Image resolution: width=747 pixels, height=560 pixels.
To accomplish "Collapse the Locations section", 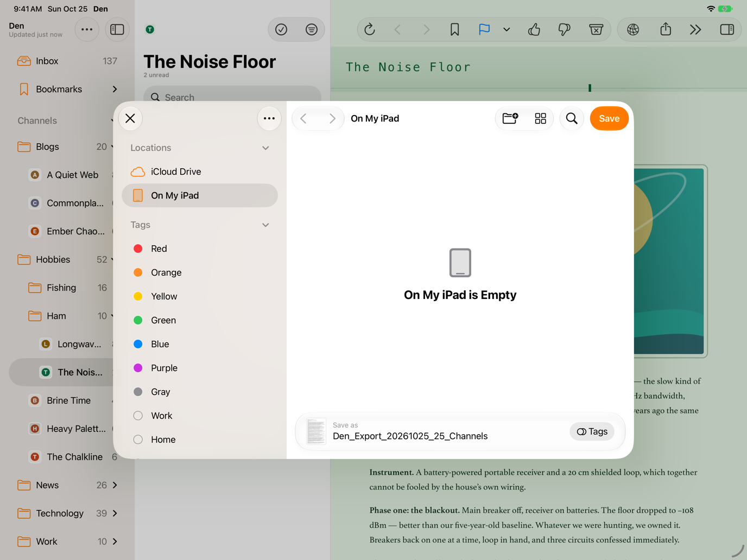I will (x=265, y=148).
